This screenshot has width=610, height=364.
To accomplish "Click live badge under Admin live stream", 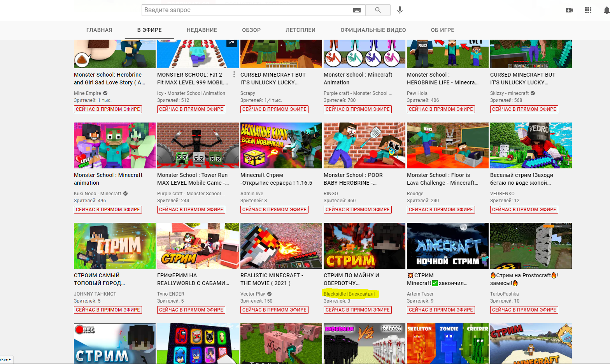I will pyautogui.click(x=274, y=210).
